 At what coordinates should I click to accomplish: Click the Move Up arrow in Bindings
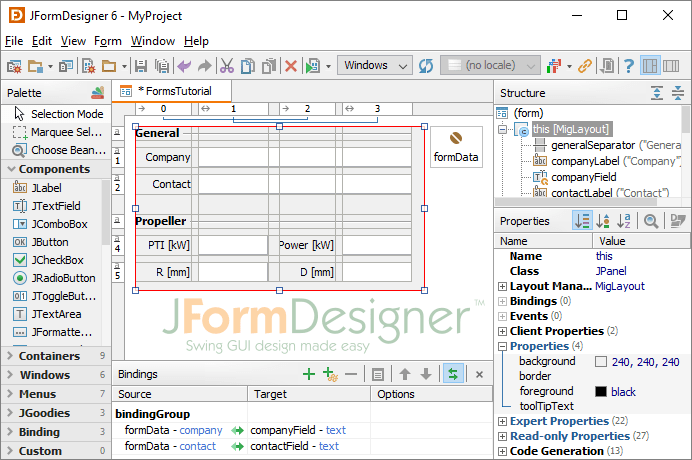pos(405,374)
